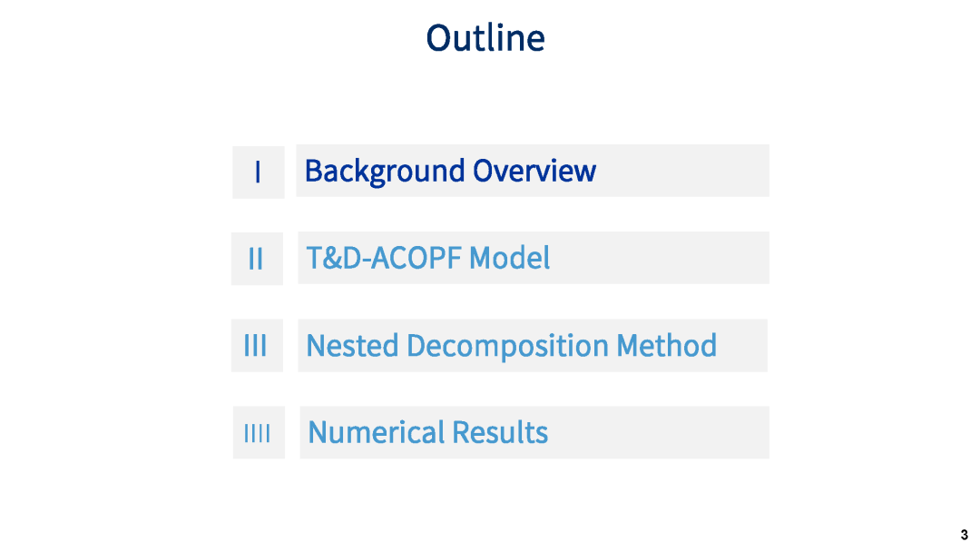
Task: Open the Background Overview section
Action: coord(532,171)
